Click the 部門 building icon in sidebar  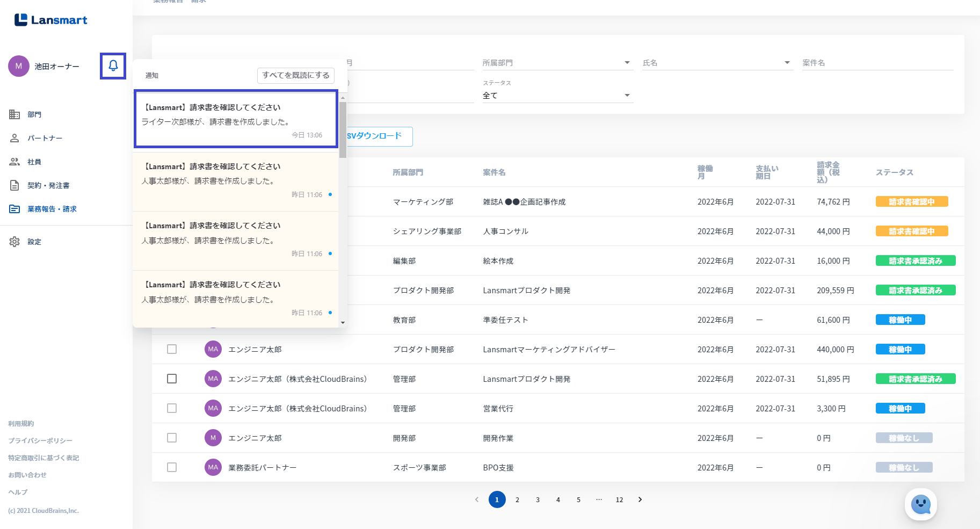[14, 114]
